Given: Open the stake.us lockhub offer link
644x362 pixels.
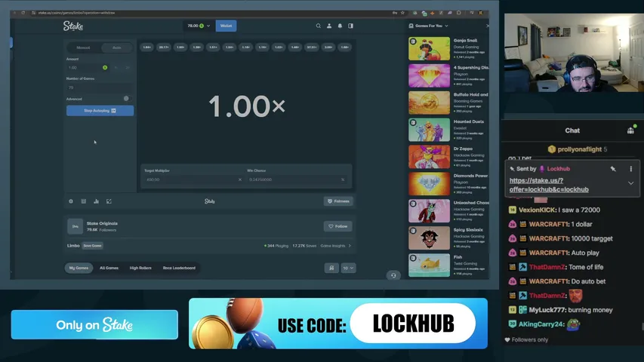Looking at the screenshot, I should pyautogui.click(x=549, y=185).
